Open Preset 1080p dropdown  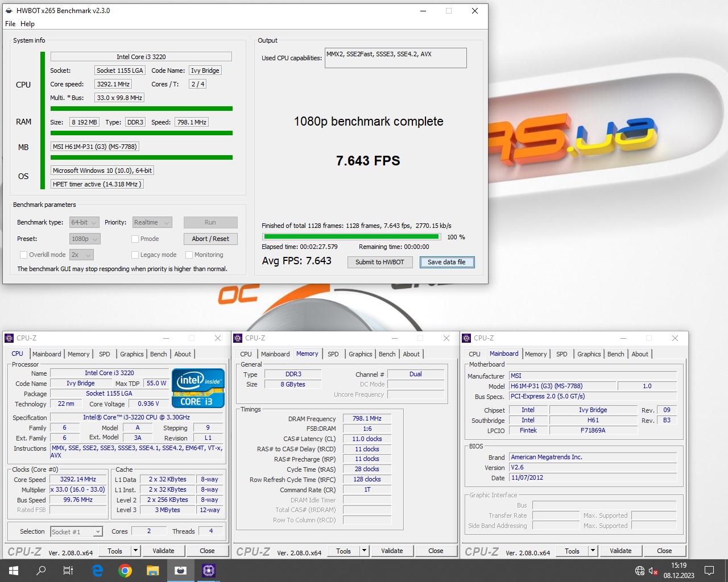[85, 239]
